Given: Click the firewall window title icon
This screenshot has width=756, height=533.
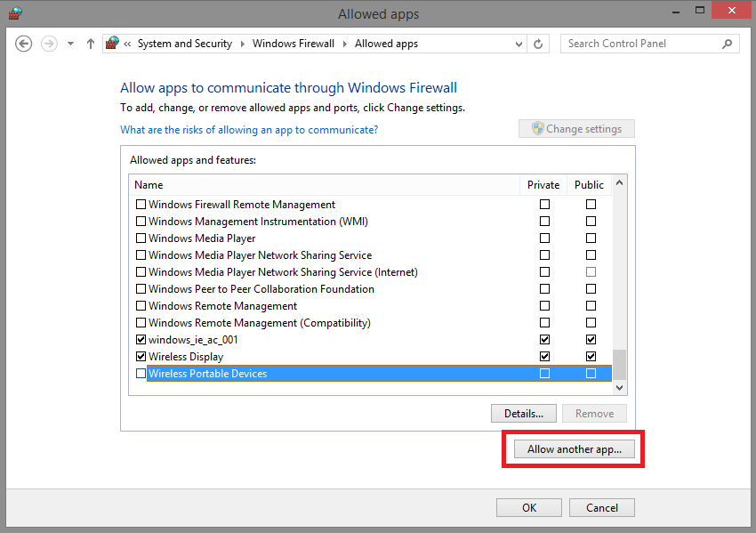Looking at the screenshot, I should click(15, 13).
